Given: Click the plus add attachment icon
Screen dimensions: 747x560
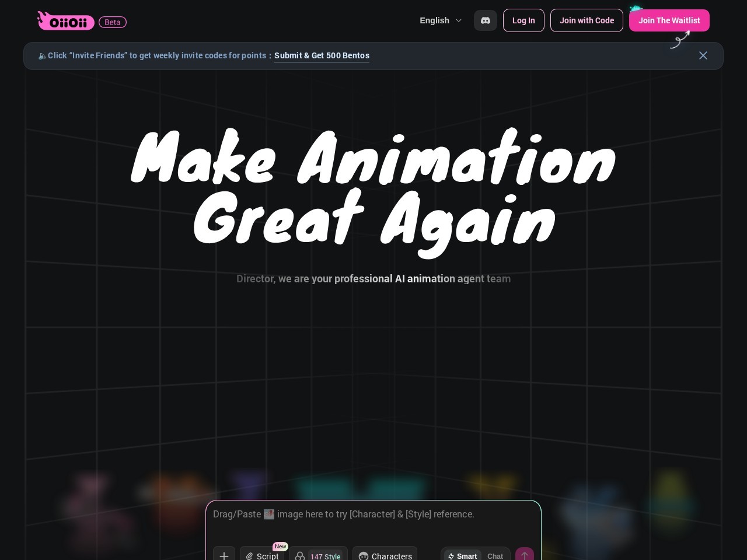Looking at the screenshot, I should 224,555.
